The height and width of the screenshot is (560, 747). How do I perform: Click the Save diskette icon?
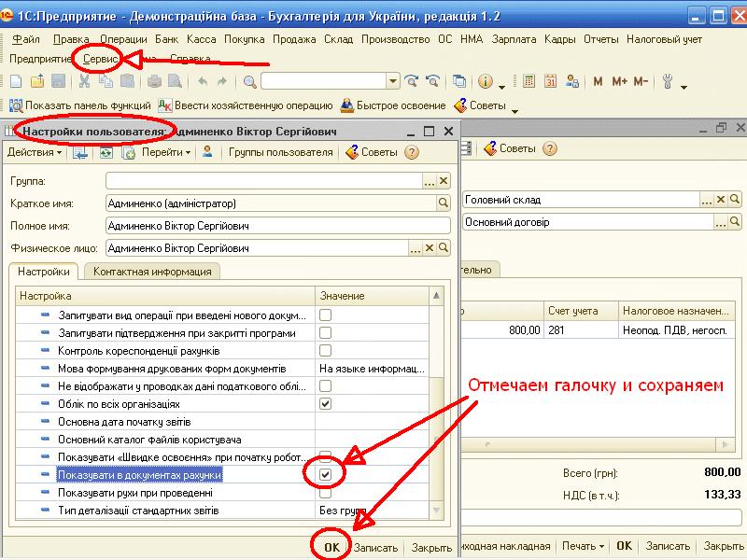click(58, 81)
